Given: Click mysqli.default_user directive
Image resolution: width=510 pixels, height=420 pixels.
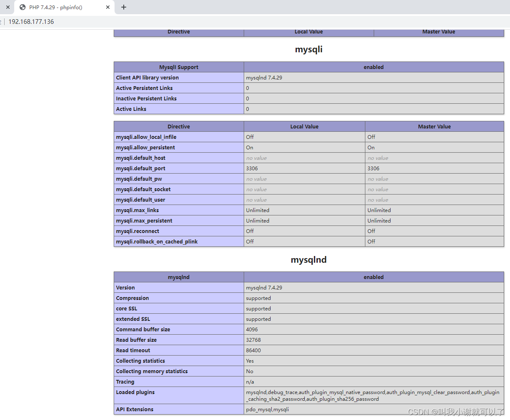Looking at the screenshot, I should 140,200.
